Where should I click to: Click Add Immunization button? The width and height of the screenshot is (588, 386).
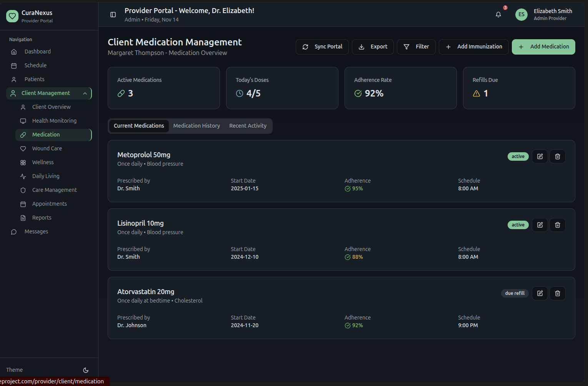coord(473,47)
